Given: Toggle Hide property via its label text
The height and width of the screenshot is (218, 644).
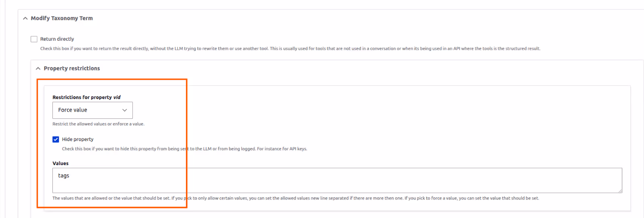Looking at the screenshot, I should (x=78, y=139).
